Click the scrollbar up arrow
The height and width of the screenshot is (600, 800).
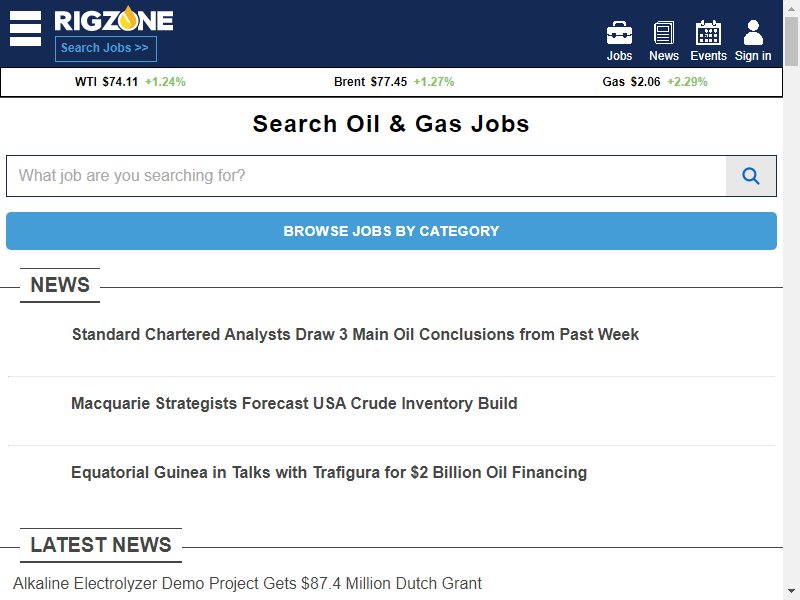(791, 7)
